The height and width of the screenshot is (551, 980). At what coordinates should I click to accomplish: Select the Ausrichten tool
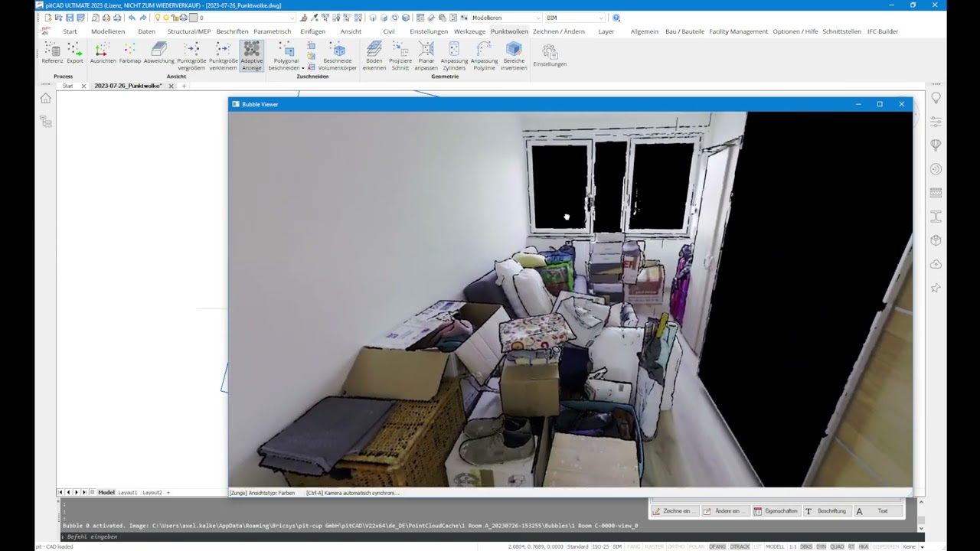tap(103, 54)
